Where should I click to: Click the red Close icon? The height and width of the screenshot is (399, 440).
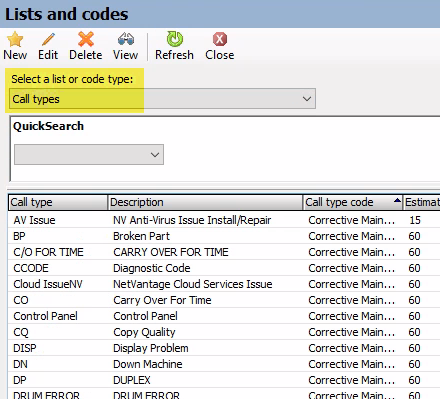pyautogui.click(x=220, y=39)
